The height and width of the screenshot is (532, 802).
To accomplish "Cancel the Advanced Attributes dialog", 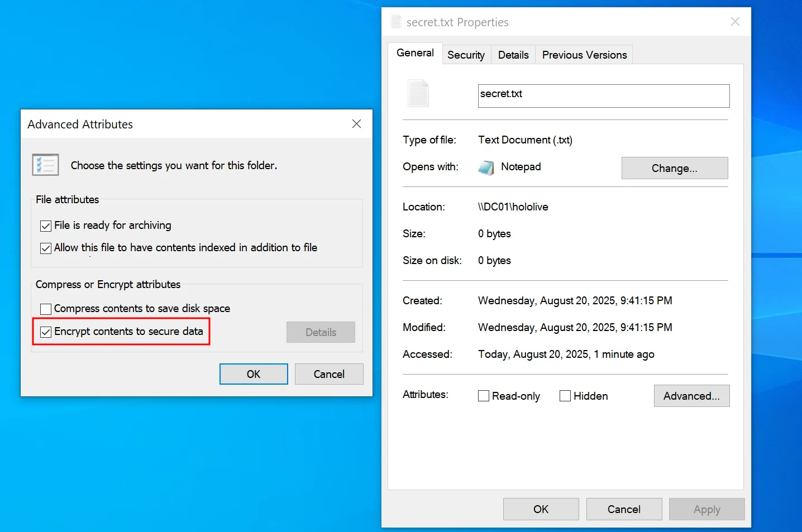I will [329, 374].
